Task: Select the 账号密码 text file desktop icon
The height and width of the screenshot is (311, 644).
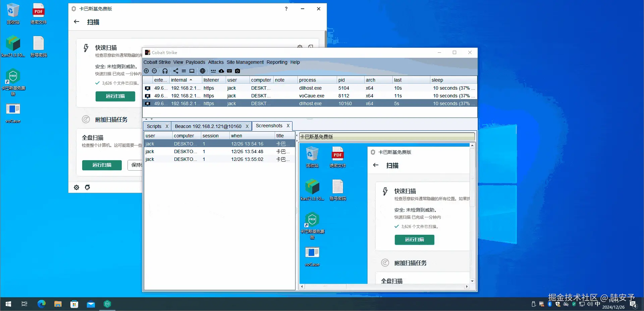Action: (x=39, y=46)
